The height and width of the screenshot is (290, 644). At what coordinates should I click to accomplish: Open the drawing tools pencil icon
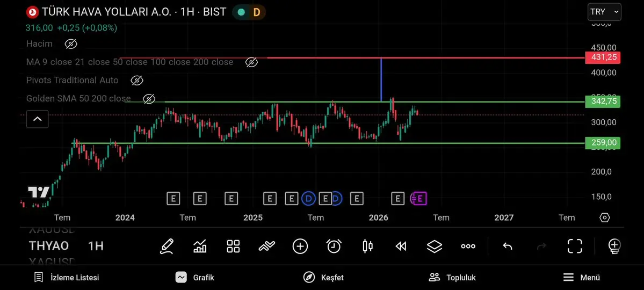[167, 247]
